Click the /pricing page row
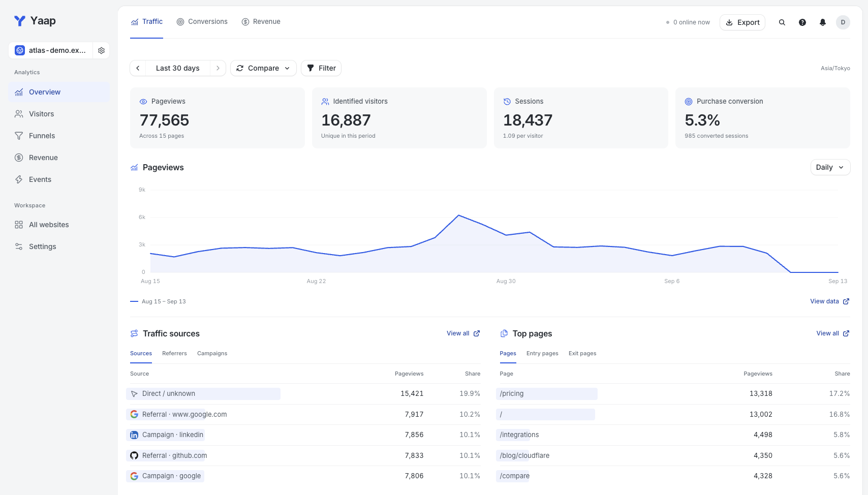 coord(675,394)
